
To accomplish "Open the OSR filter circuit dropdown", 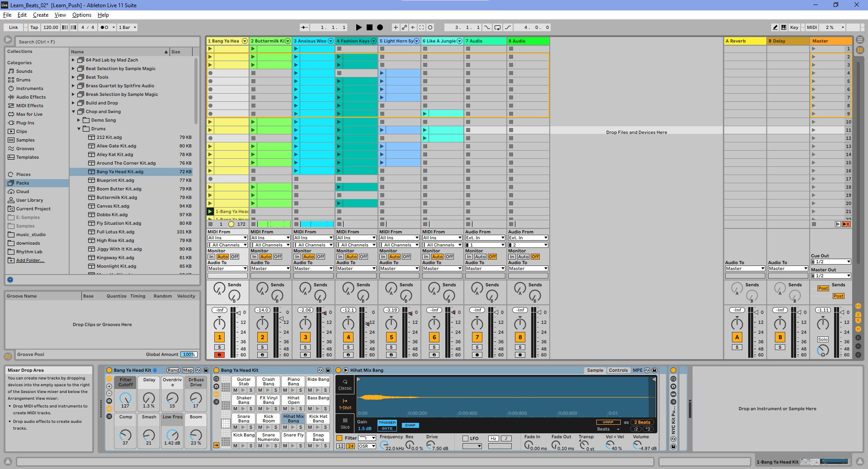I will (367, 446).
